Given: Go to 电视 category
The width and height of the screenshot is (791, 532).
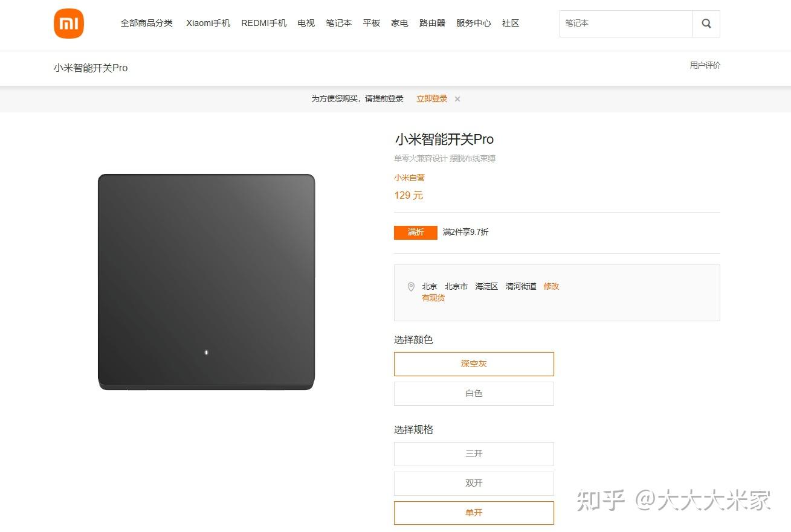Looking at the screenshot, I should point(306,23).
